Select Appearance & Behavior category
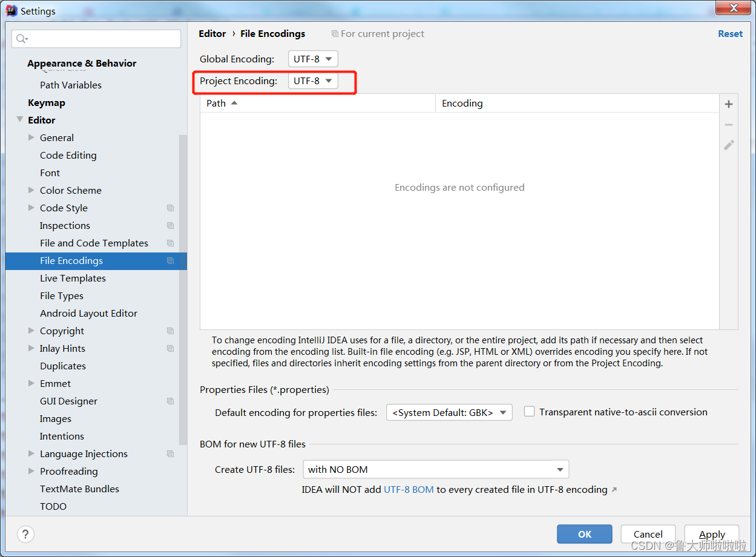This screenshot has height=557, width=756. 82,63
